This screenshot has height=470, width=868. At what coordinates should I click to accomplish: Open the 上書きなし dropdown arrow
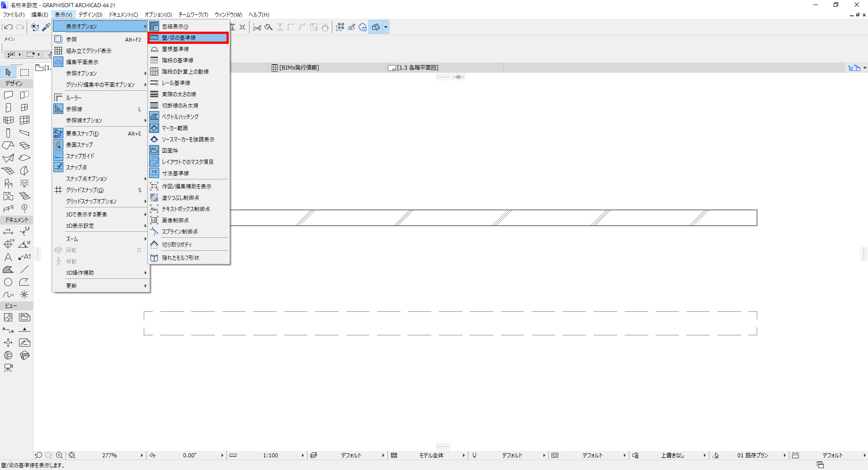coord(704,456)
